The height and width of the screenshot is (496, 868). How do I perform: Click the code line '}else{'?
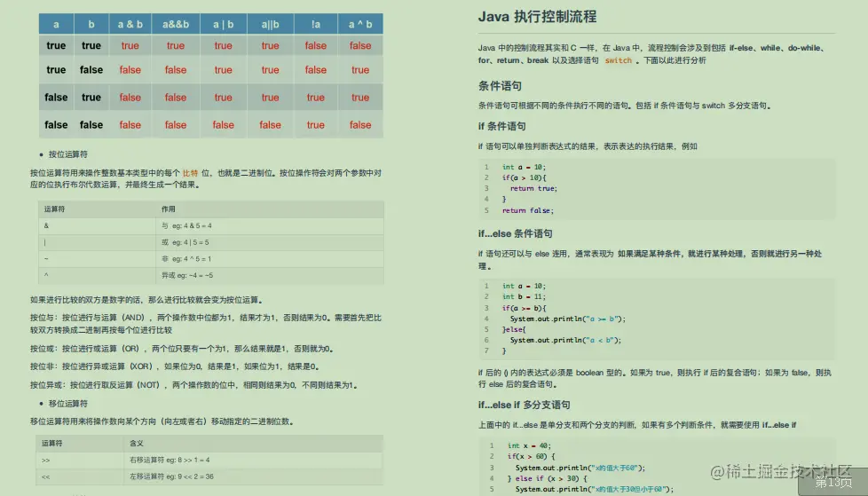[514, 329]
